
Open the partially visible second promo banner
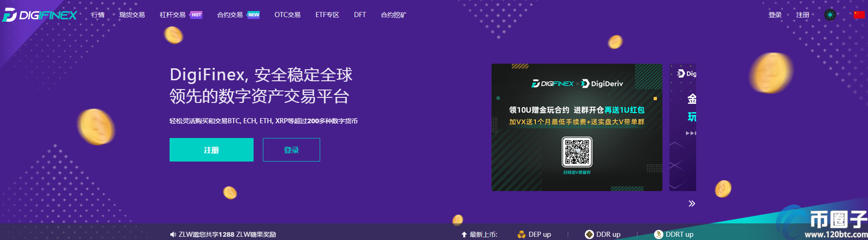683,127
